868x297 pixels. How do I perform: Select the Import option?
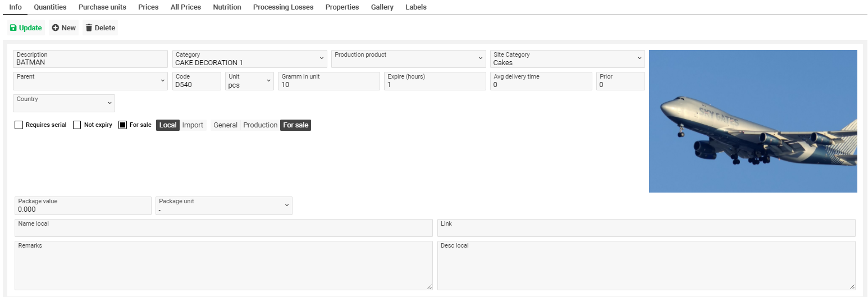coord(193,125)
